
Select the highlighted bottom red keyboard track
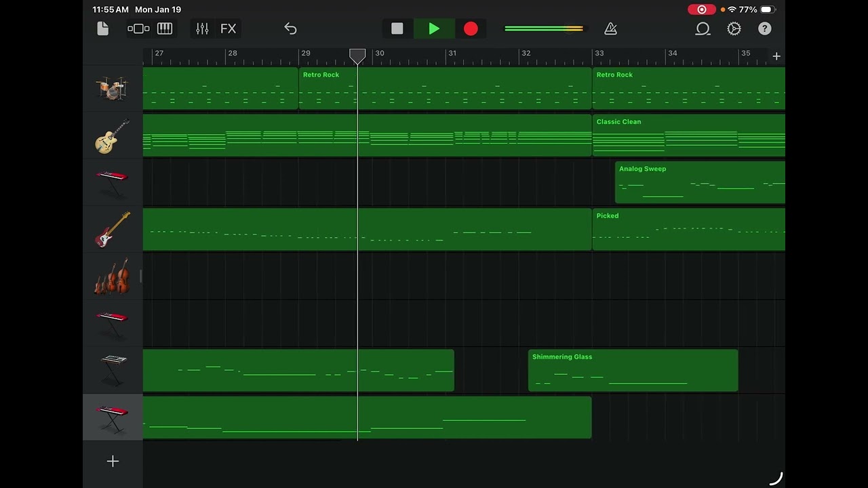tap(113, 418)
